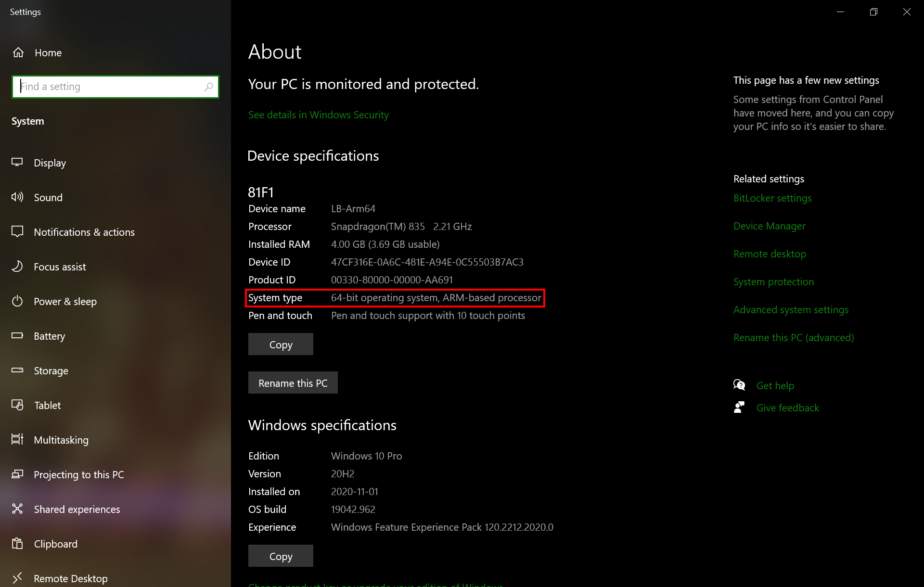Open Notifications & actions page
The image size is (924, 587).
(84, 232)
